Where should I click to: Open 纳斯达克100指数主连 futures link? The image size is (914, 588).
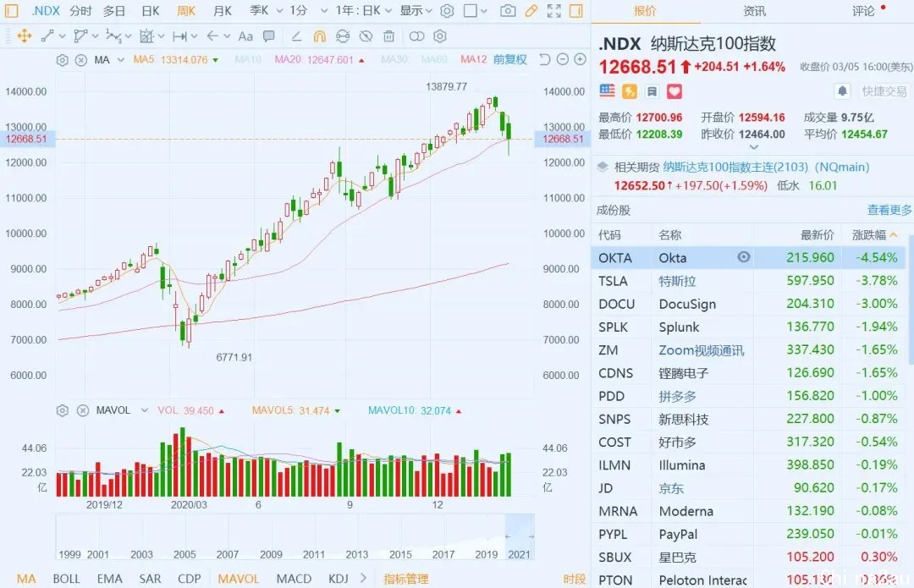tap(766, 167)
